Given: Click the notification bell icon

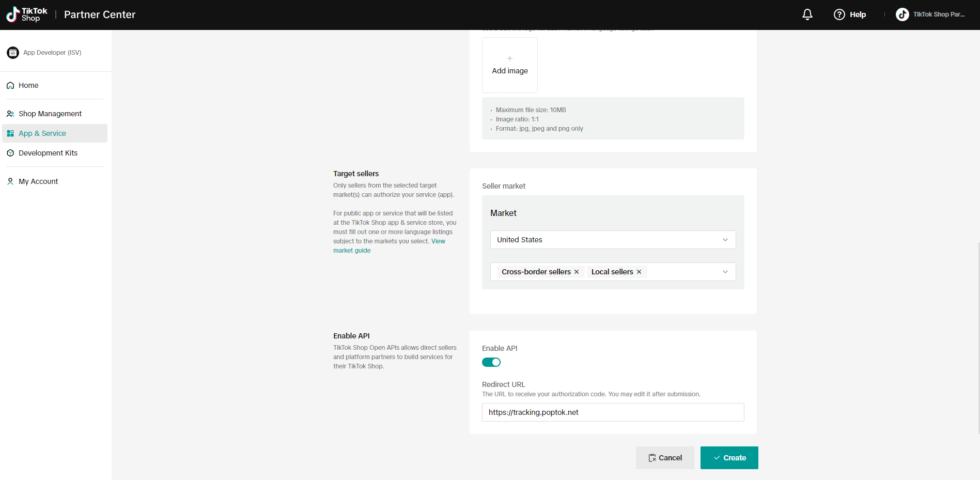Looking at the screenshot, I should (807, 14).
